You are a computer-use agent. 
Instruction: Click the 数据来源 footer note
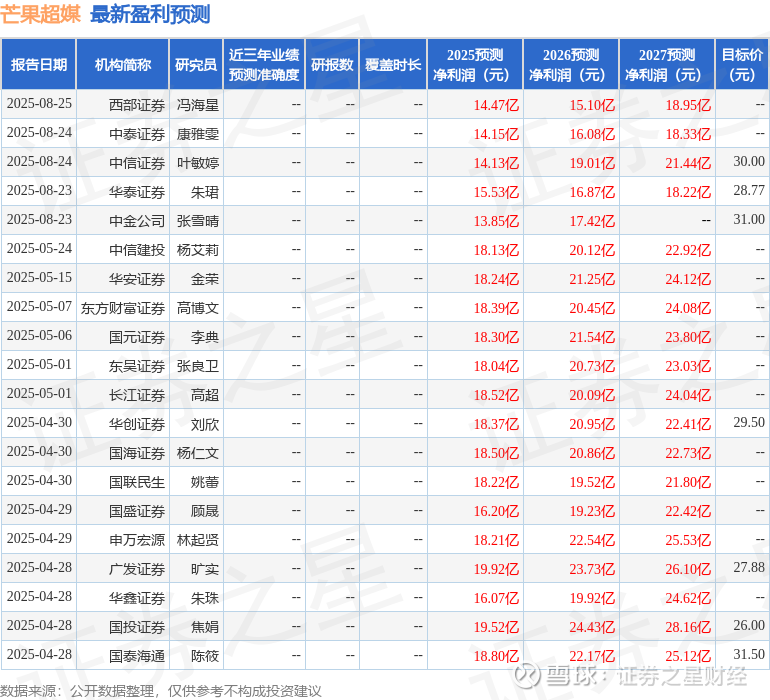tap(161, 691)
